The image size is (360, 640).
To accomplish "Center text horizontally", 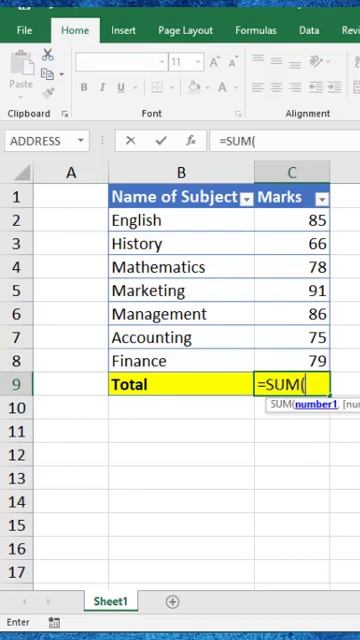I will pos(277,87).
